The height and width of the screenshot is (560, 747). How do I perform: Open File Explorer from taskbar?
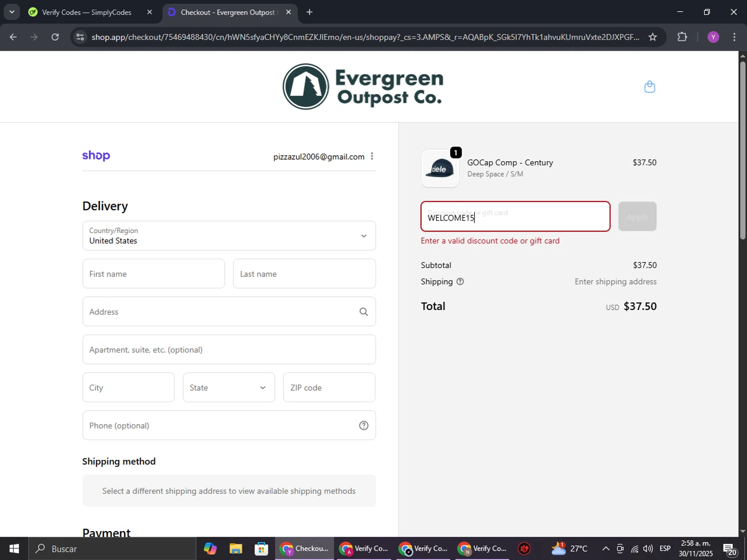click(236, 549)
